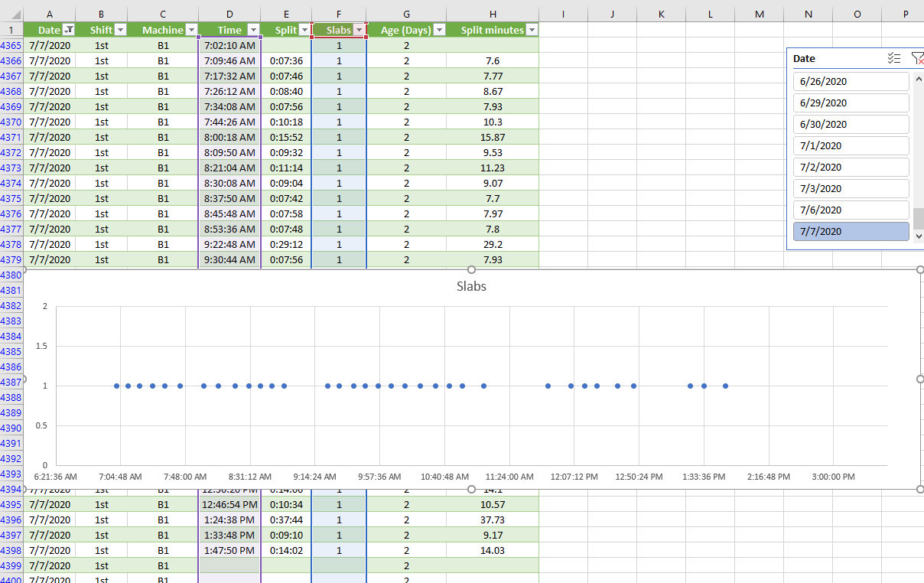Click the rightmost data point in chart

tap(725, 386)
